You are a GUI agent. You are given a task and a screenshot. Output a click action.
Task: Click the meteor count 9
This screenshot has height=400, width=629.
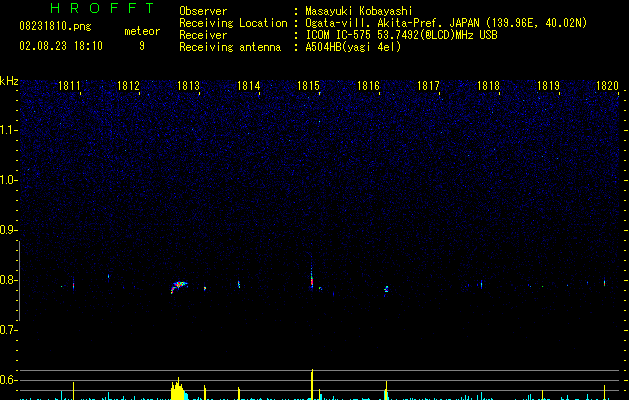[142, 46]
